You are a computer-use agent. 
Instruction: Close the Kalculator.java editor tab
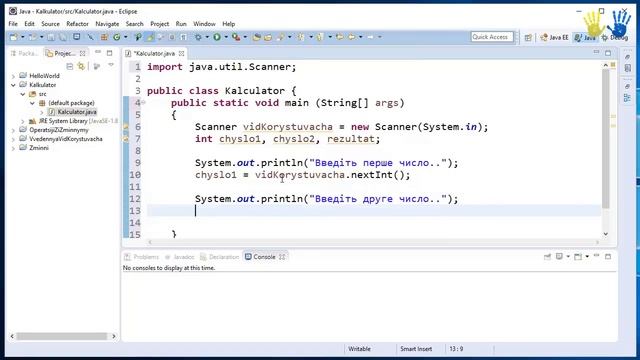click(181, 53)
